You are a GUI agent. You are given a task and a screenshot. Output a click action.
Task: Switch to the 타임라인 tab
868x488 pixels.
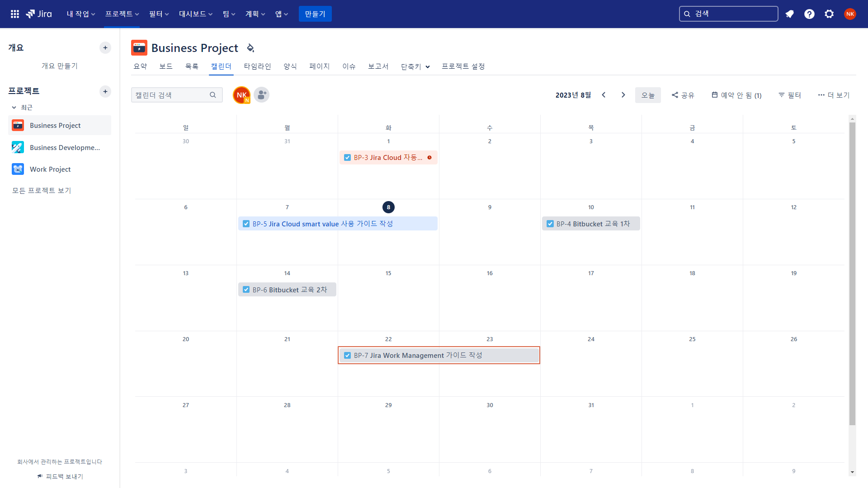click(257, 66)
